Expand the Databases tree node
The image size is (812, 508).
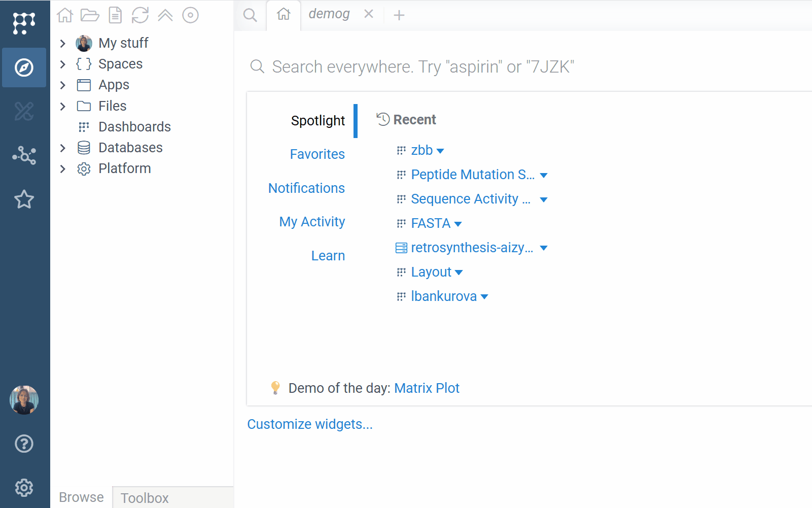tap(63, 148)
